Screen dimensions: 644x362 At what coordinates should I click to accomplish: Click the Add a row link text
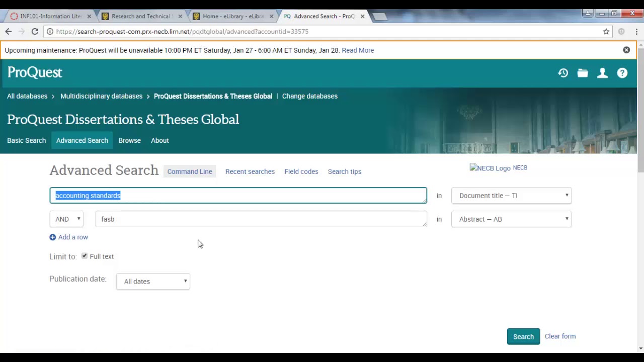73,237
